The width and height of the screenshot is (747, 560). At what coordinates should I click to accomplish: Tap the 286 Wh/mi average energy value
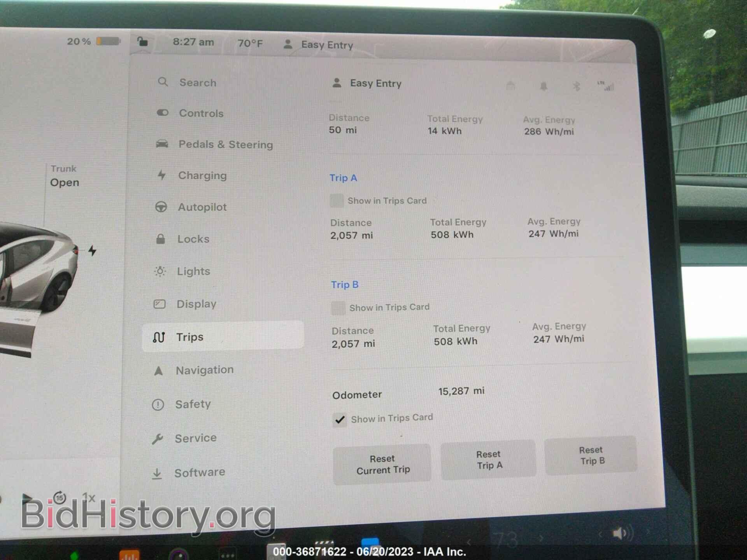point(549,131)
